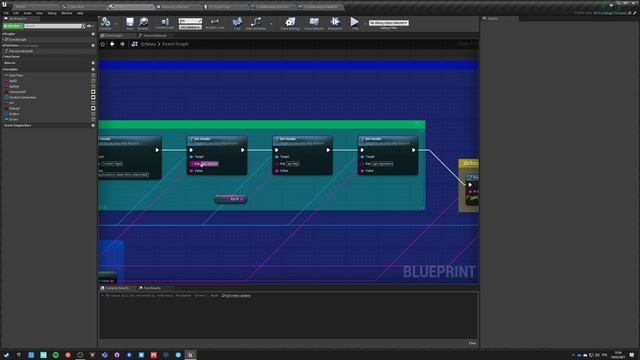Open the File menu
Image resolution: width=640 pixels, height=360 pixels.
[x=6, y=13]
